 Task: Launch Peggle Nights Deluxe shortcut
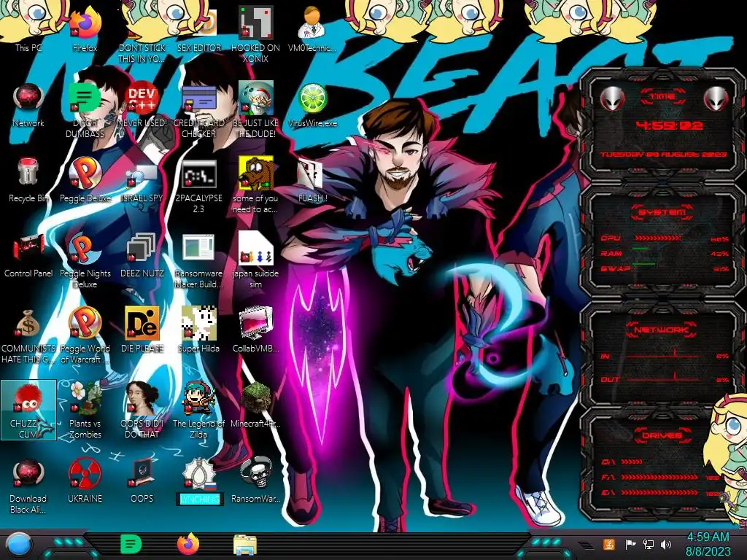tap(85, 261)
